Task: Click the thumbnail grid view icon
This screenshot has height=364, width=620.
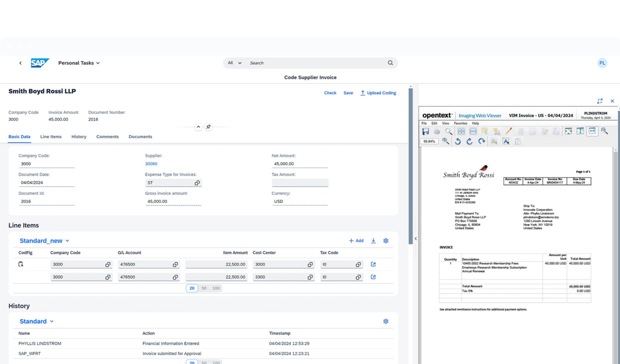Action: (x=461, y=131)
